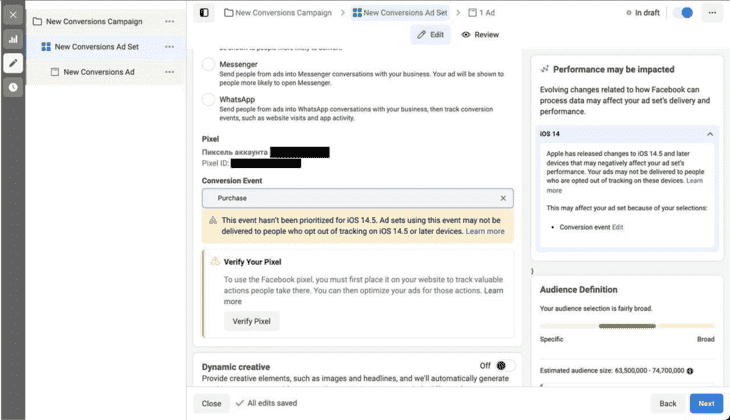
Task: Open Learn more in the Verify Your Pixel card
Action: point(493,291)
